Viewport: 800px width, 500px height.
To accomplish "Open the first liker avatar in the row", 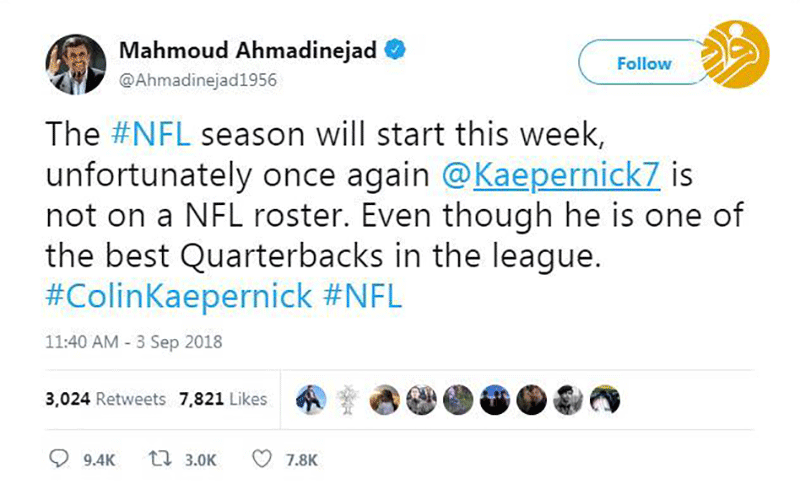I will pos(309,399).
